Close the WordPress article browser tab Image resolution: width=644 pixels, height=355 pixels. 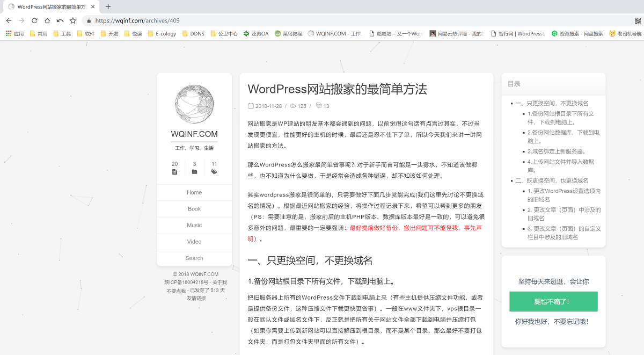click(x=93, y=7)
